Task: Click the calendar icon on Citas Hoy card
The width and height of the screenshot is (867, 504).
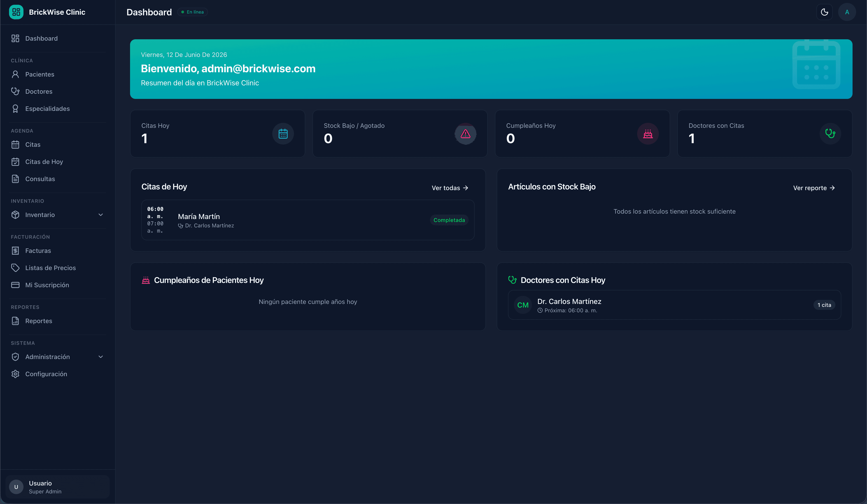Action: 283,133
